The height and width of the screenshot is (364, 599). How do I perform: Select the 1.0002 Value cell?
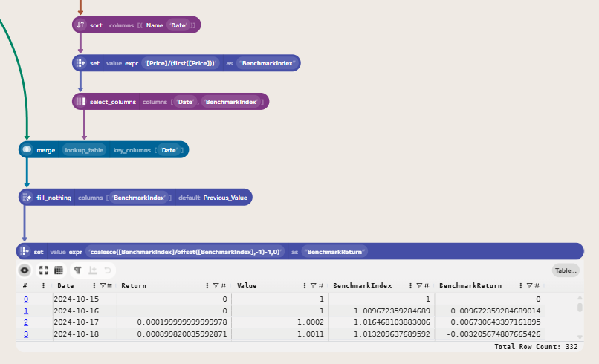click(280, 322)
